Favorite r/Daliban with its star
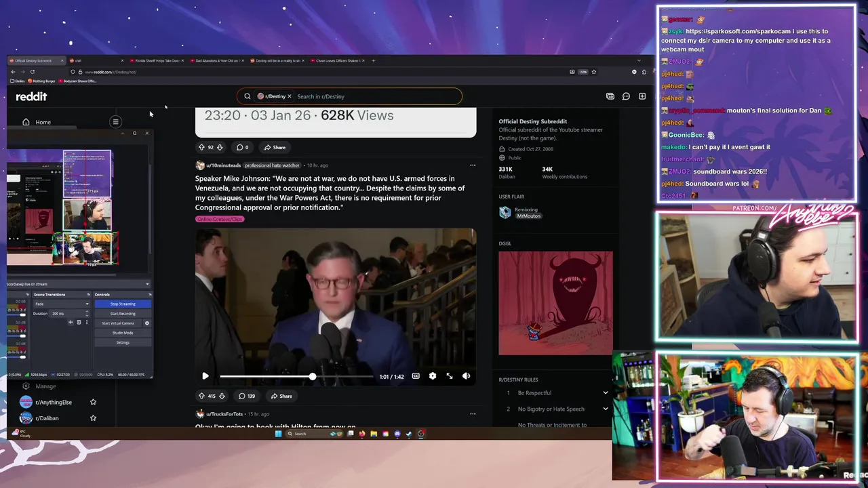868x488 pixels. 93,418
